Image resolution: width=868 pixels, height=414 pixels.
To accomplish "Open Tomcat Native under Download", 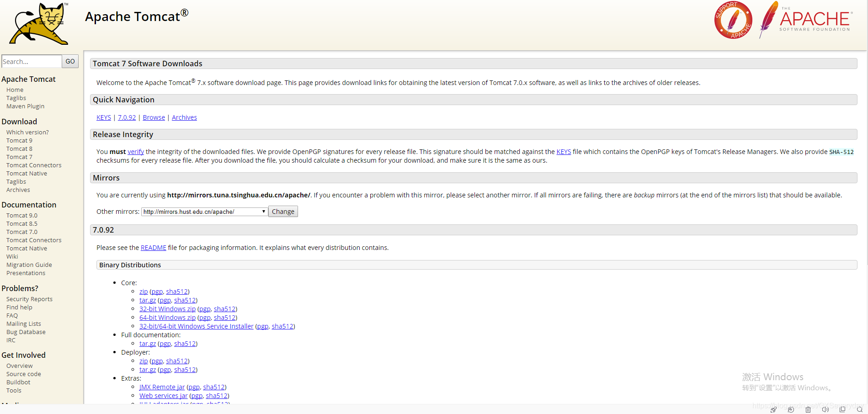I will tap(27, 174).
